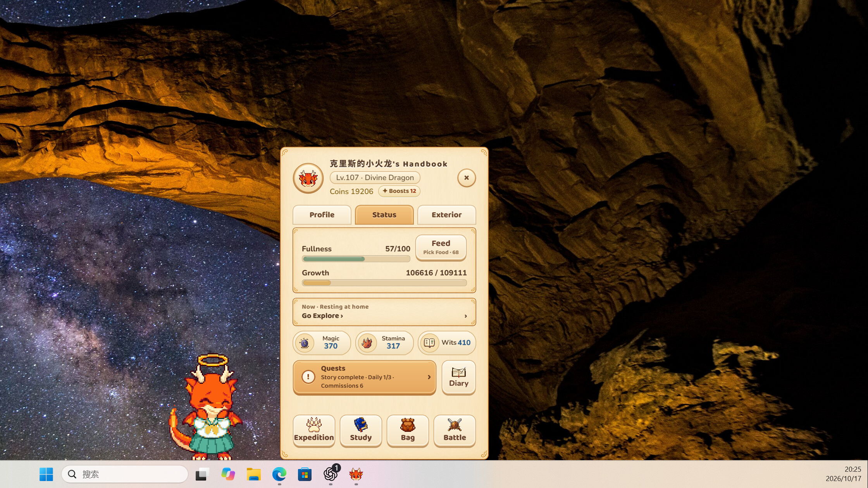Viewport: 868px width, 488px height.
Task: Open ChatGPT from the taskbar
Action: (x=331, y=474)
